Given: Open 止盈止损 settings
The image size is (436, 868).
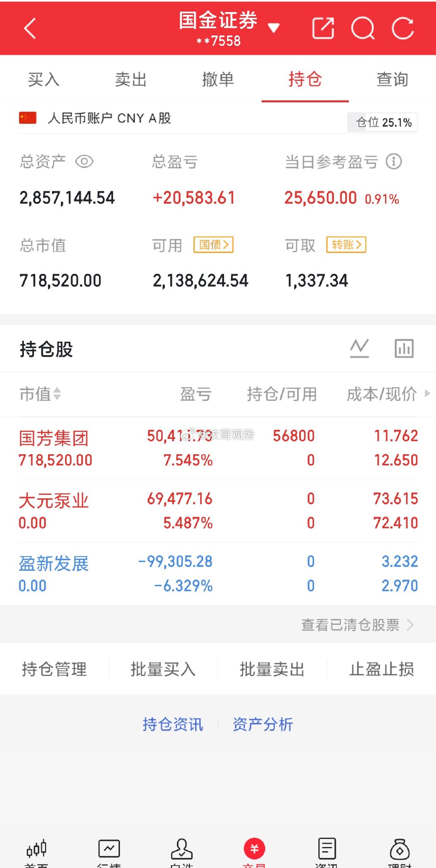Looking at the screenshot, I should (x=381, y=669).
